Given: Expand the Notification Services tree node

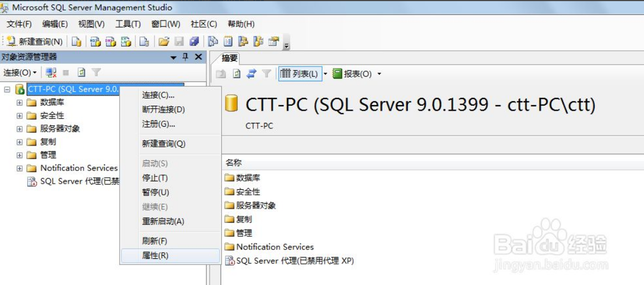Looking at the screenshot, I should pos(19,168).
